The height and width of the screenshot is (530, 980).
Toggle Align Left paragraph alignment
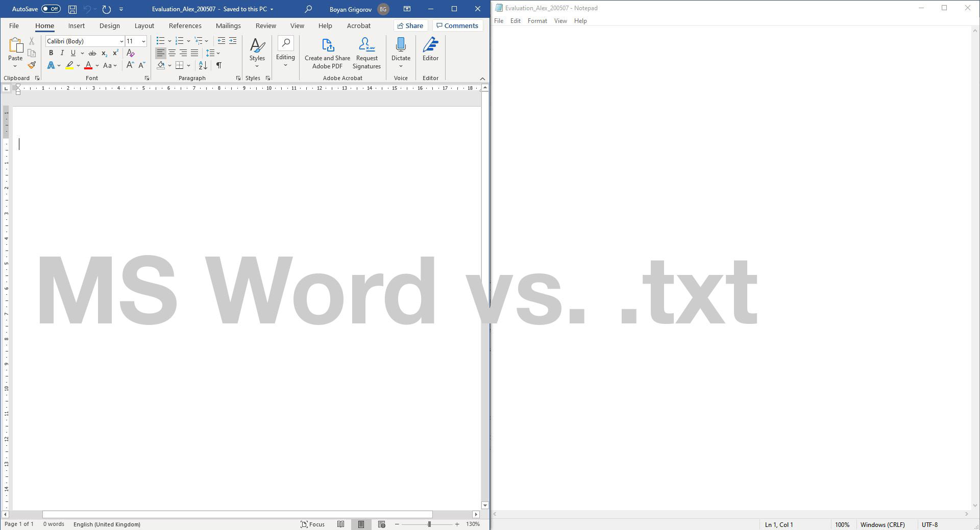pos(160,53)
